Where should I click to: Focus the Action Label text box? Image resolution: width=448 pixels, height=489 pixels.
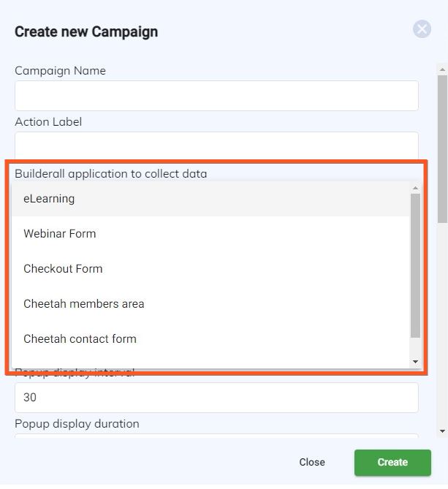click(216, 145)
